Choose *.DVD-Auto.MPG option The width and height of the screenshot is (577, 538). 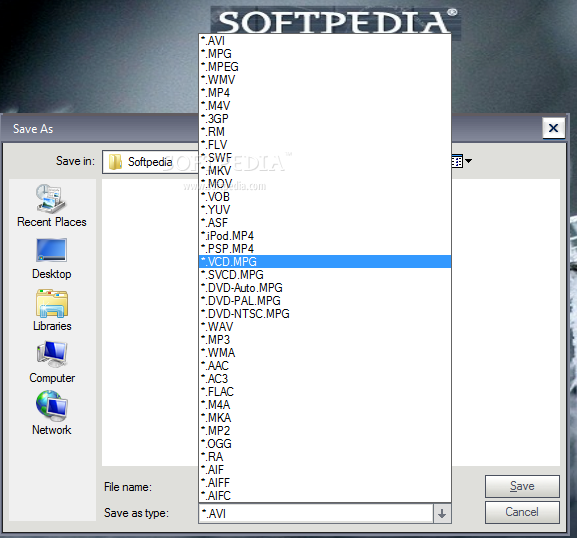(x=325, y=288)
